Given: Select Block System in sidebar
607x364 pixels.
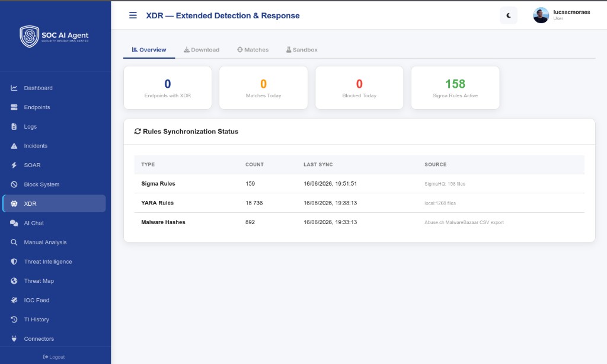Looking at the screenshot, I should (x=54, y=184).
